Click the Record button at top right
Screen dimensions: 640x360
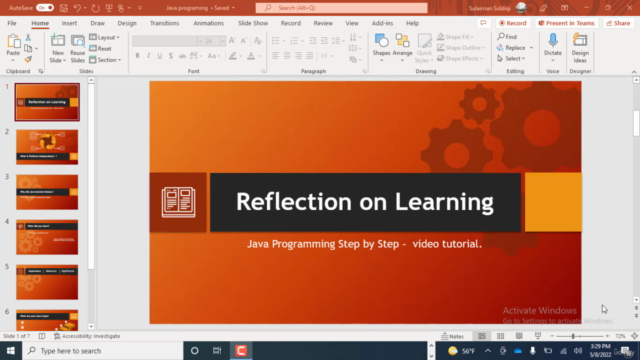513,23
